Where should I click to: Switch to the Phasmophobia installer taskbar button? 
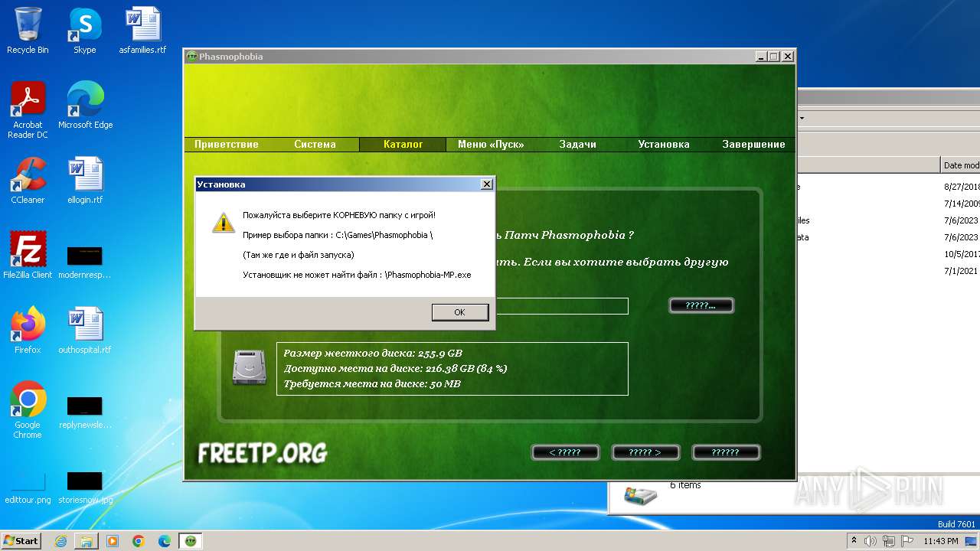coord(191,541)
